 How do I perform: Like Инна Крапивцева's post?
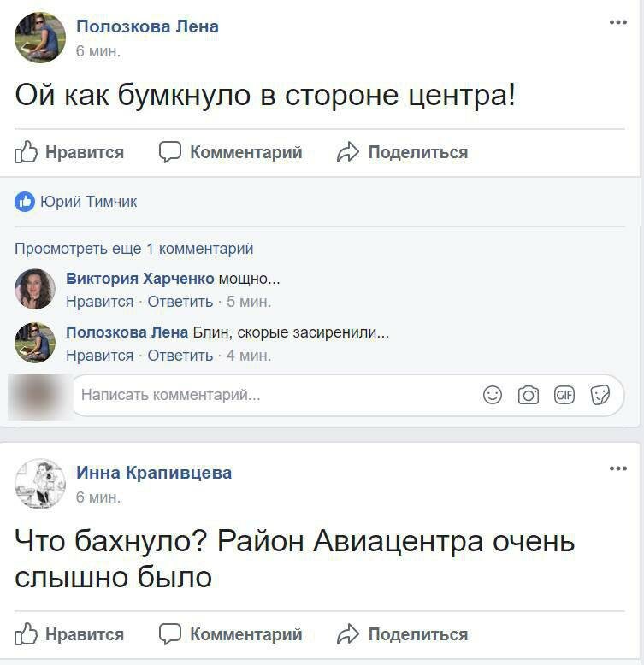[70, 634]
